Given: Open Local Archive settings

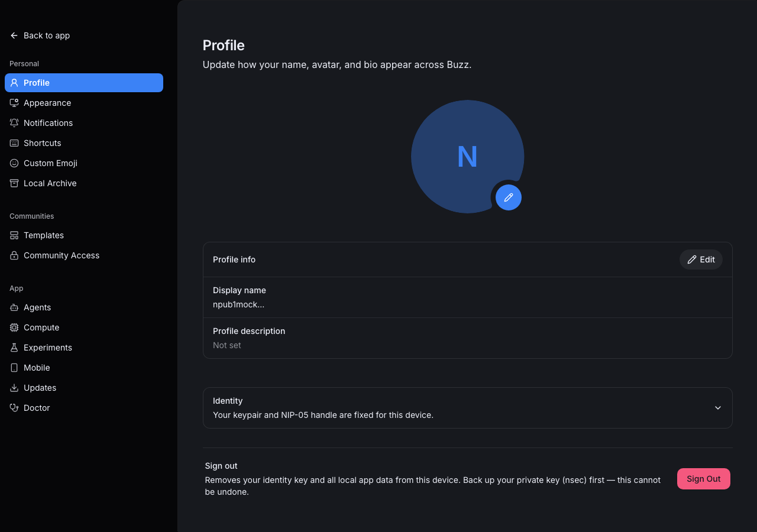Looking at the screenshot, I should [84, 183].
